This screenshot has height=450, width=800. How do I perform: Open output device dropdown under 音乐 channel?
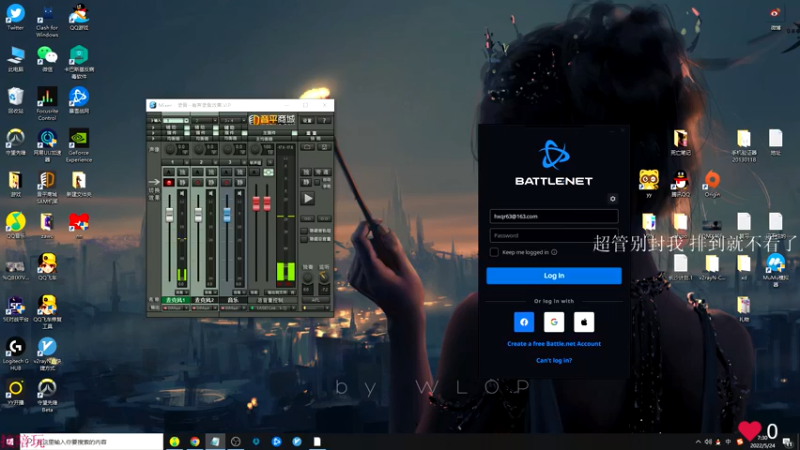click(233, 308)
